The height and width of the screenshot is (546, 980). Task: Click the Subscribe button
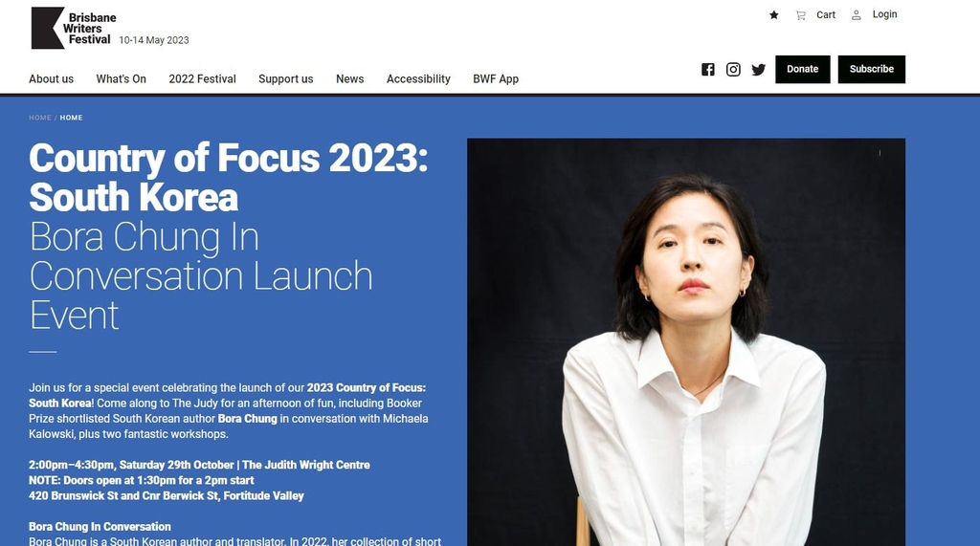(871, 70)
